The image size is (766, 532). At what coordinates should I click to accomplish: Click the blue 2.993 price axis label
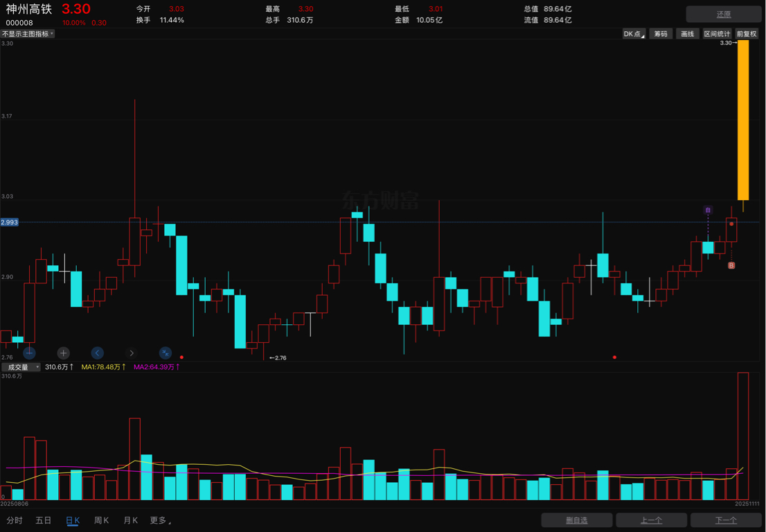pyautogui.click(x=9, y=222)
